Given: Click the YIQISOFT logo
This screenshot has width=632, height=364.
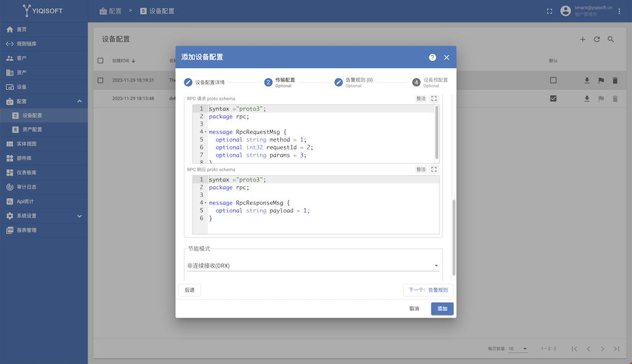Looking at the screenshot, I should pyautogui.click(x=43, y=11).
